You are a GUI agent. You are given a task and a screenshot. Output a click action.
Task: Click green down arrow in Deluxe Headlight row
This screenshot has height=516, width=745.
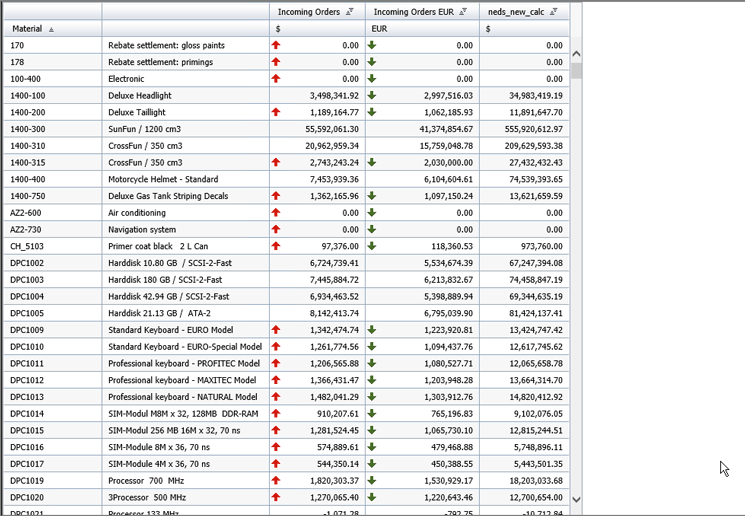tap(372, 96)
